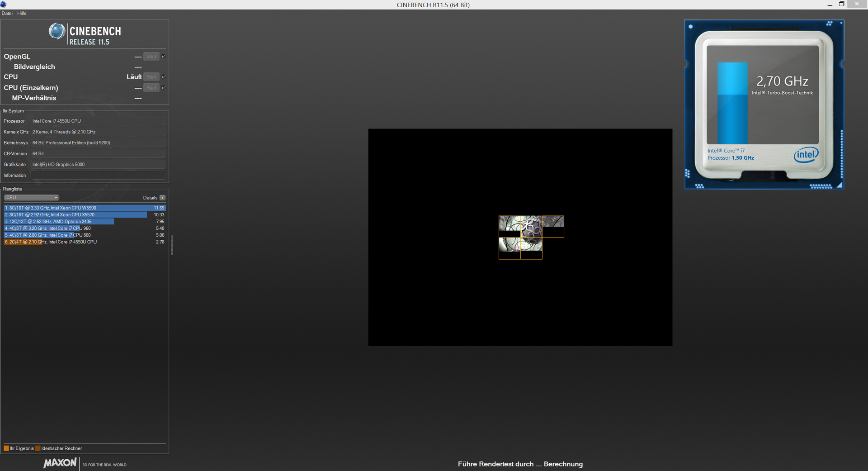Select ranking row Intel Xeon CPU W5590

[85, 208]
